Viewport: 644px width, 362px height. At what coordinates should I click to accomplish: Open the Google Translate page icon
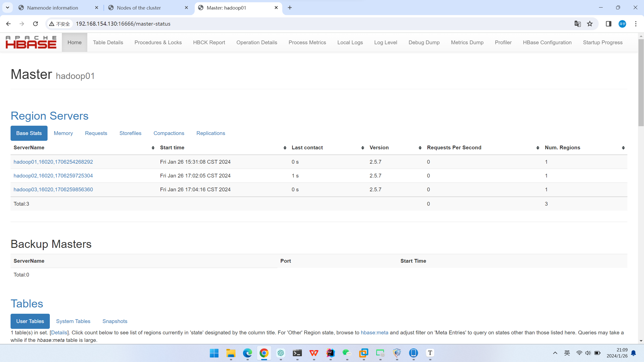(578, 24)
